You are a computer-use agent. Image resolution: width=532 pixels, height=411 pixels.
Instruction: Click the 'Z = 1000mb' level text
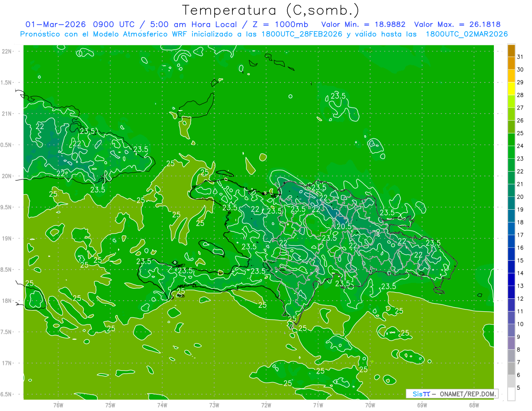280,24
